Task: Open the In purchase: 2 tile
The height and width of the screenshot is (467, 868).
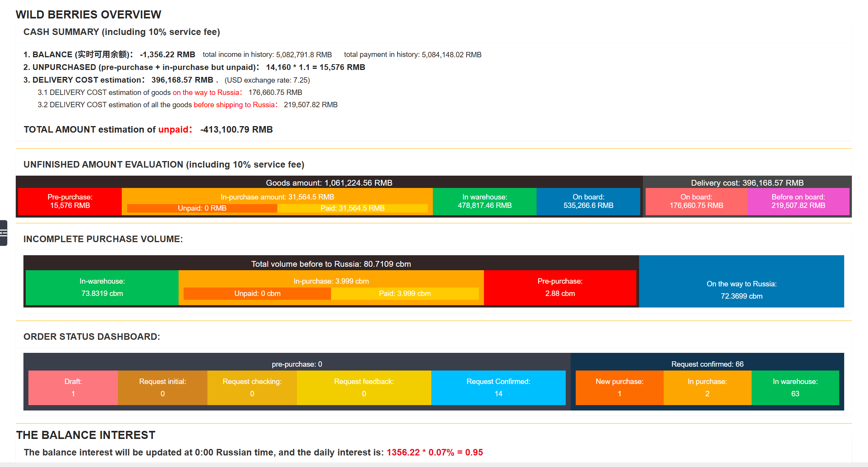Action: (x=707, y=387)
